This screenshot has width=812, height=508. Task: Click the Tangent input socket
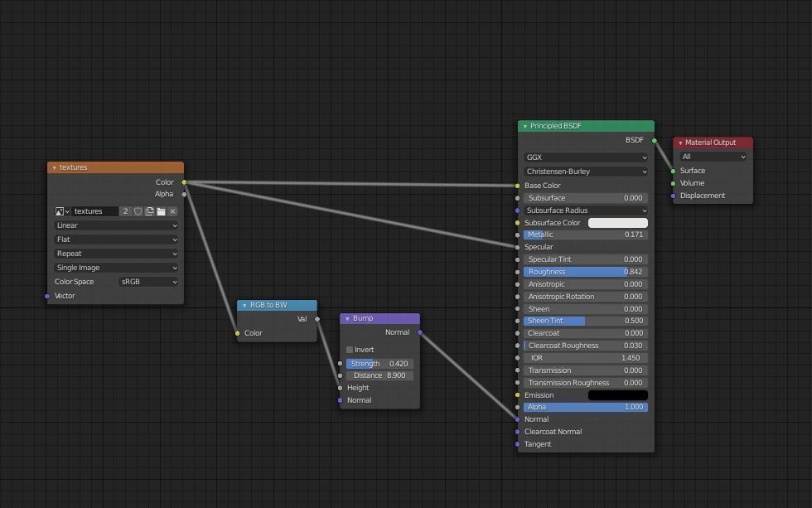517,444
